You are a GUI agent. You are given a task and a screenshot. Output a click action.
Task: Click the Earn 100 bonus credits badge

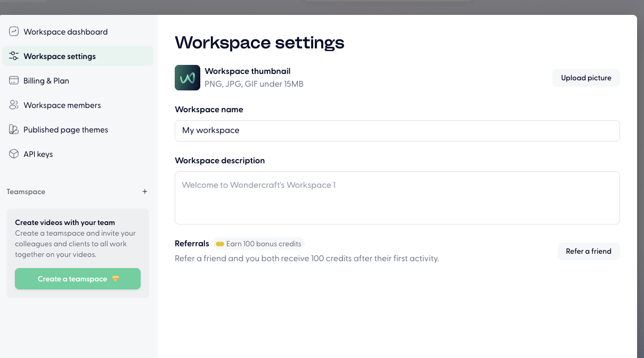point(259,244)
